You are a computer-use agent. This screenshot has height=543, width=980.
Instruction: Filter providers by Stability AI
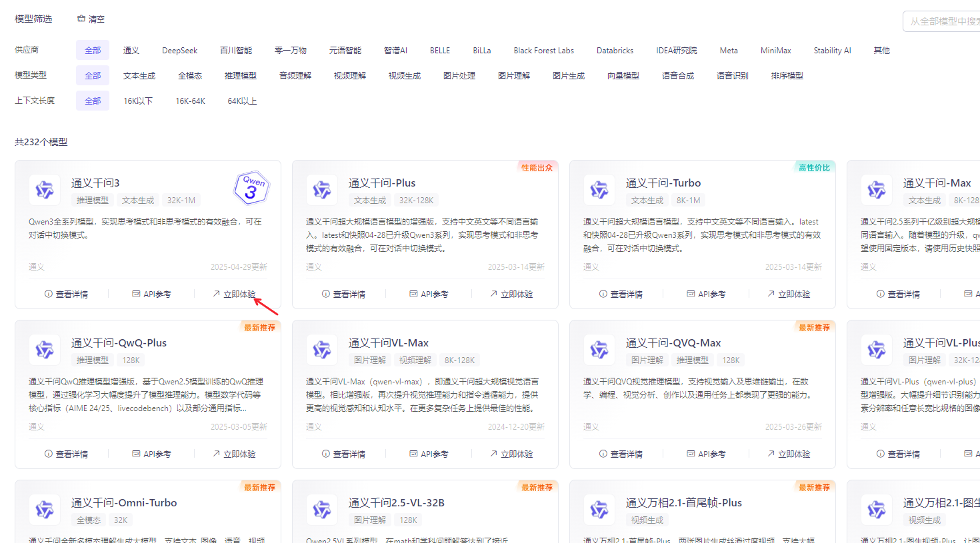[x=832, y=50]
